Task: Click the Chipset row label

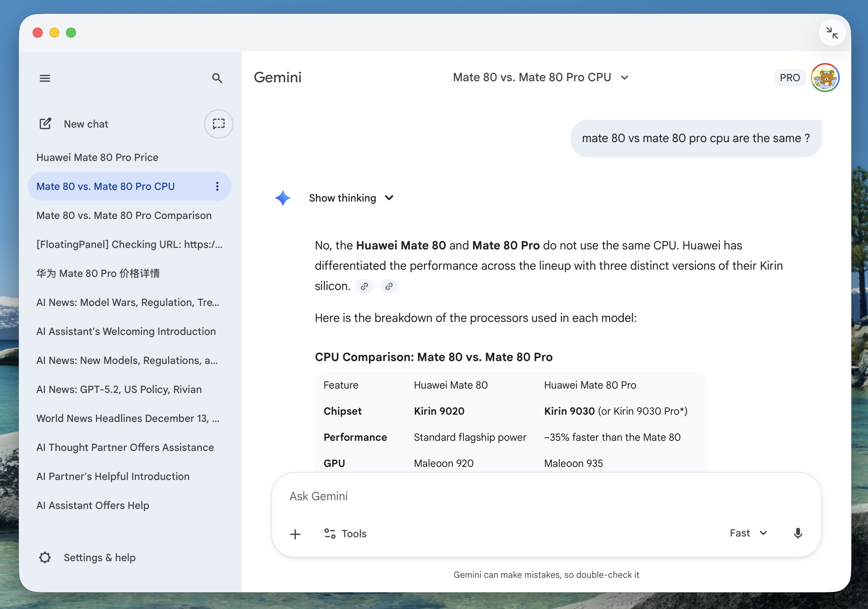Action: click(342, 411)
